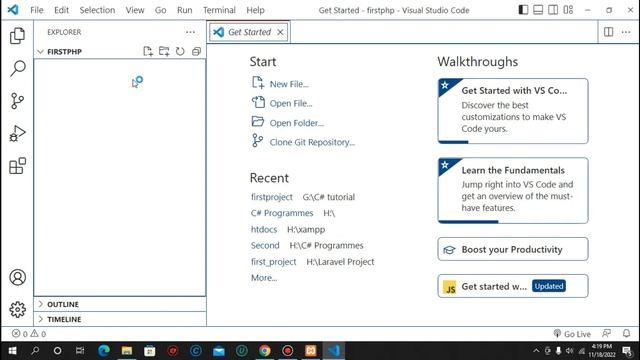Show hidden system tray icons

click(x=536, y=351)
